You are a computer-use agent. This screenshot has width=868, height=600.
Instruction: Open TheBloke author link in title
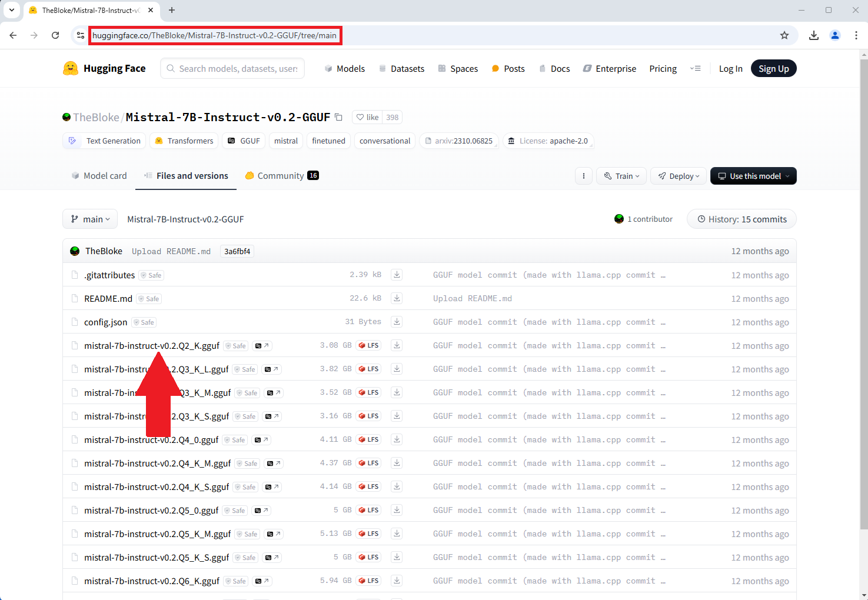[96, 117]
